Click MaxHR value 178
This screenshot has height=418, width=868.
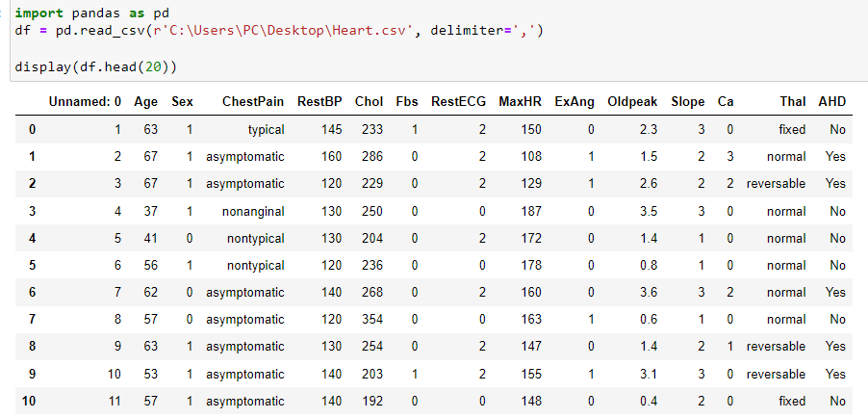531,266
